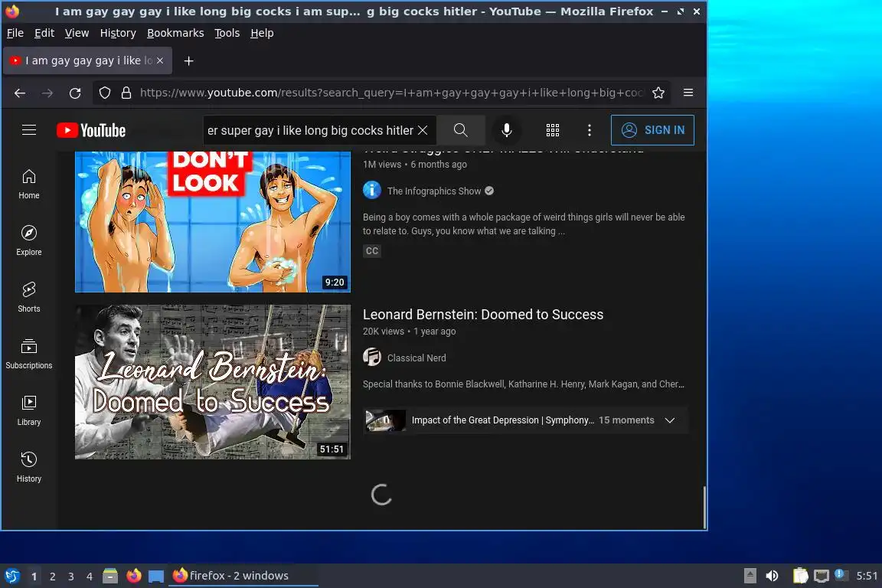
Task: Click the Classical Nerd channel avatar
Action: point(372,357)
